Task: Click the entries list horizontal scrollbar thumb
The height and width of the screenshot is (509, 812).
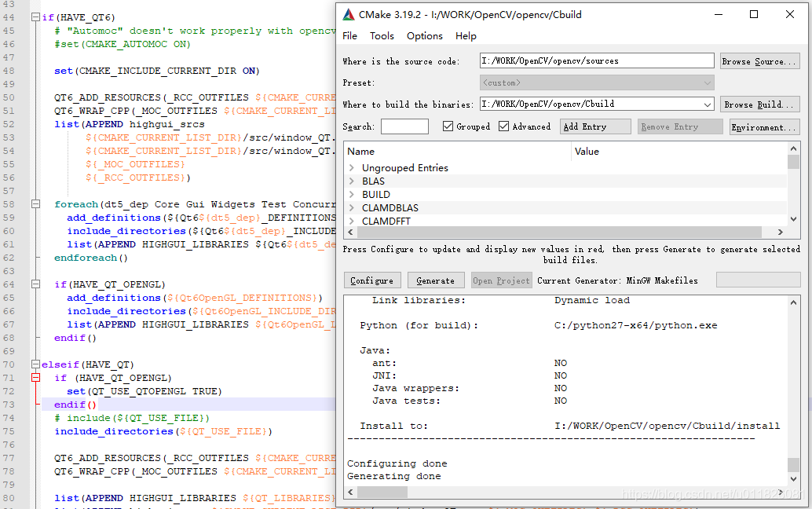Action: [x=559, y=232]
